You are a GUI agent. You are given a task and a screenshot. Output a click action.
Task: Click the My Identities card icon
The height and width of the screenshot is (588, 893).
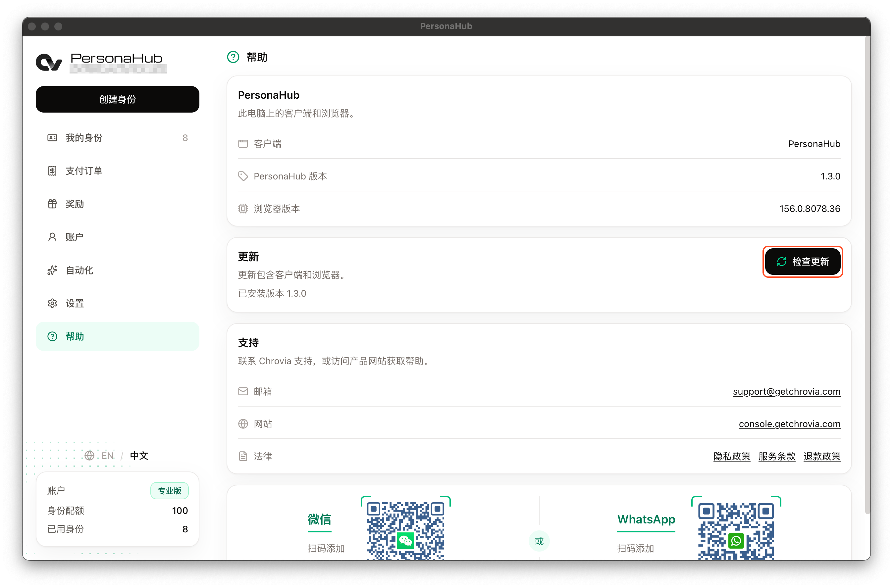(x=52, y=138)
